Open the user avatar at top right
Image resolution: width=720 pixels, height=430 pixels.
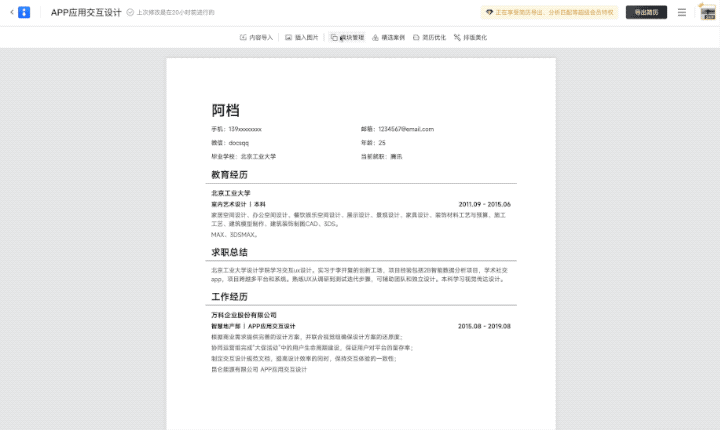[x=708, y=12]
